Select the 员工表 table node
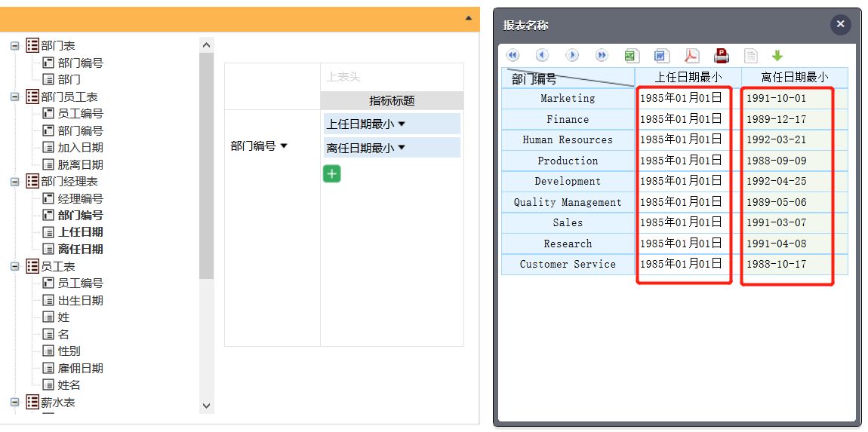This screenshot has width=868, height=432. [58, 267]
